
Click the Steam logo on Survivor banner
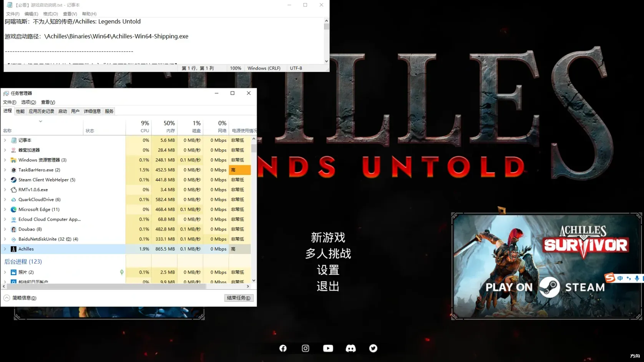tap(549, 287)
